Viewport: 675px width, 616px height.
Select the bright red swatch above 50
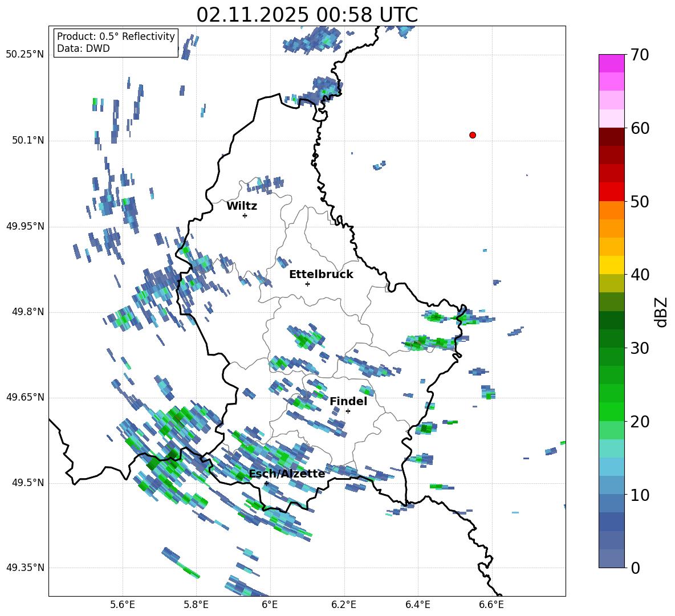pos(612,192)
